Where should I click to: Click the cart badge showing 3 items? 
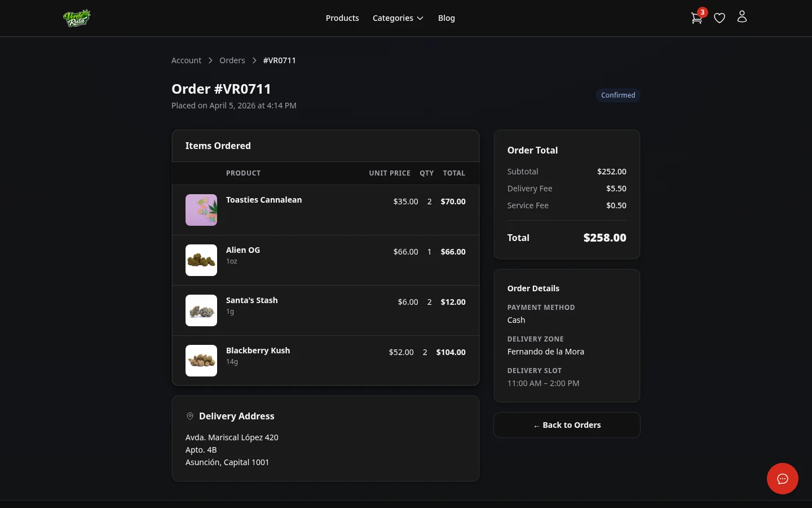702,12
